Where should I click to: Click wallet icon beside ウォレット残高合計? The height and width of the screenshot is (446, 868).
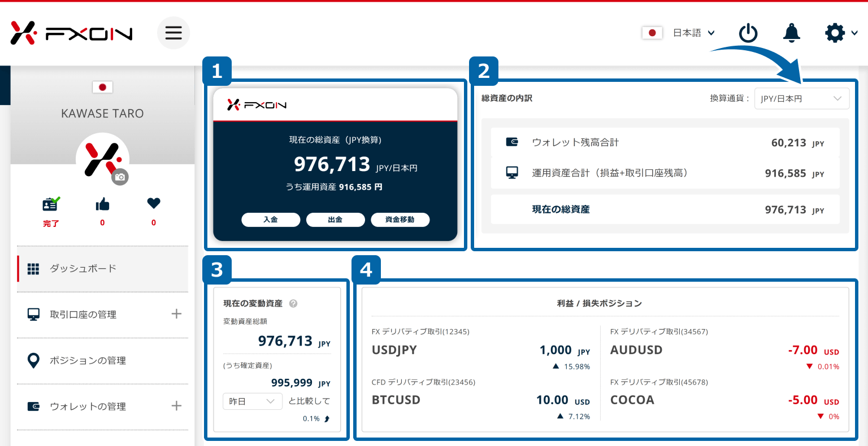(512, 142)
